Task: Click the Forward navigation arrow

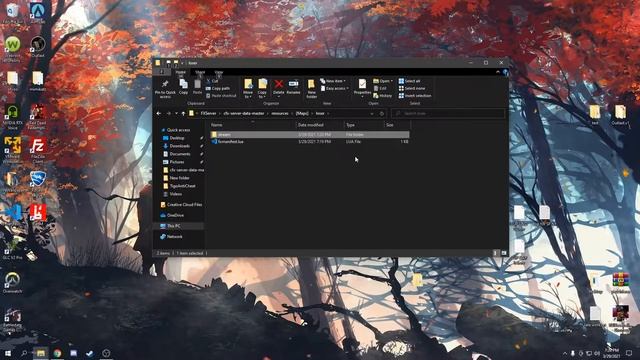Action: coord(169,113)
